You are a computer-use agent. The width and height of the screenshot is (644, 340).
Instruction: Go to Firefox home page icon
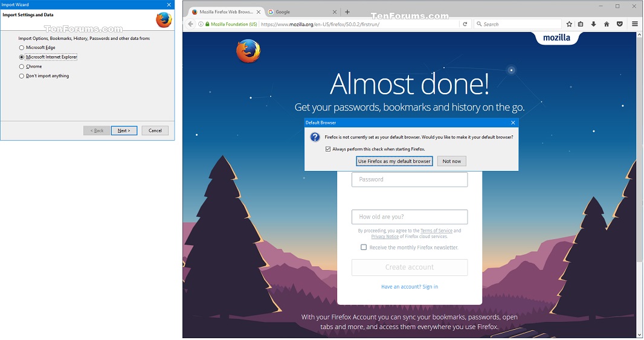click(x=607, y=24)
